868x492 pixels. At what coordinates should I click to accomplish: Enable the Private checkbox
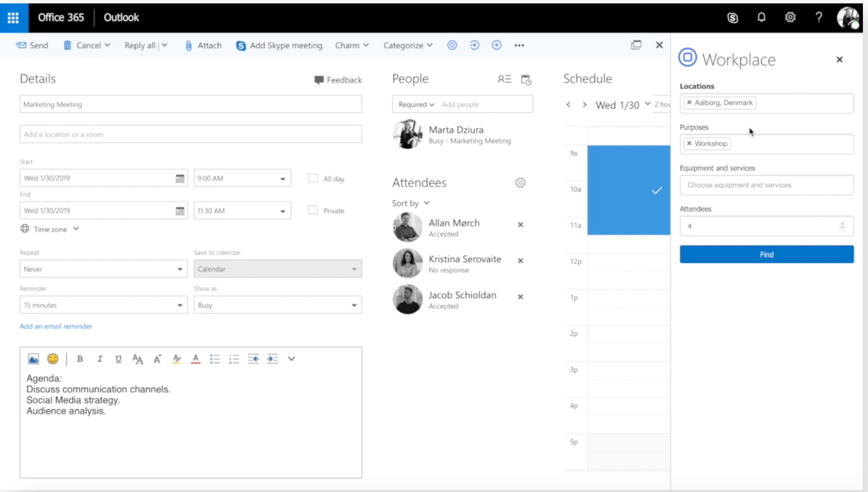(313, 210)
